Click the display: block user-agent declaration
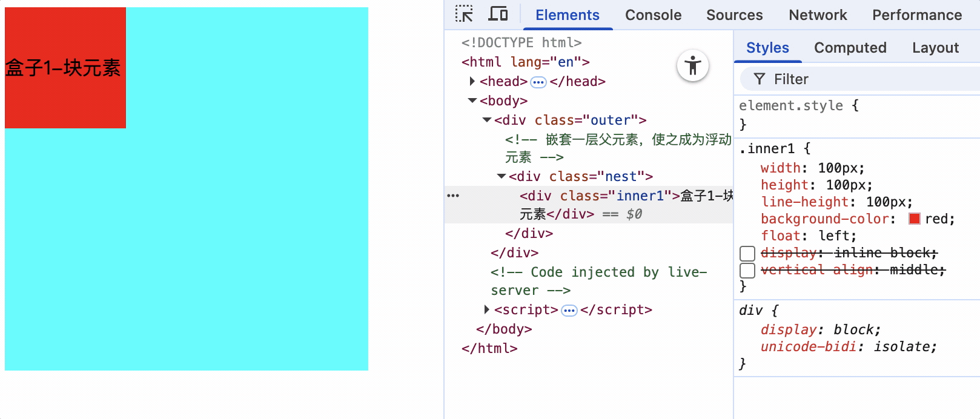 821,330
